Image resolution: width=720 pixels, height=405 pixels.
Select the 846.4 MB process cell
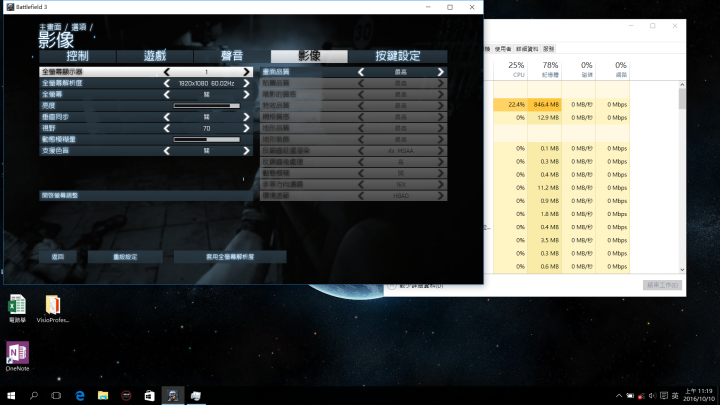pos(545,105)
